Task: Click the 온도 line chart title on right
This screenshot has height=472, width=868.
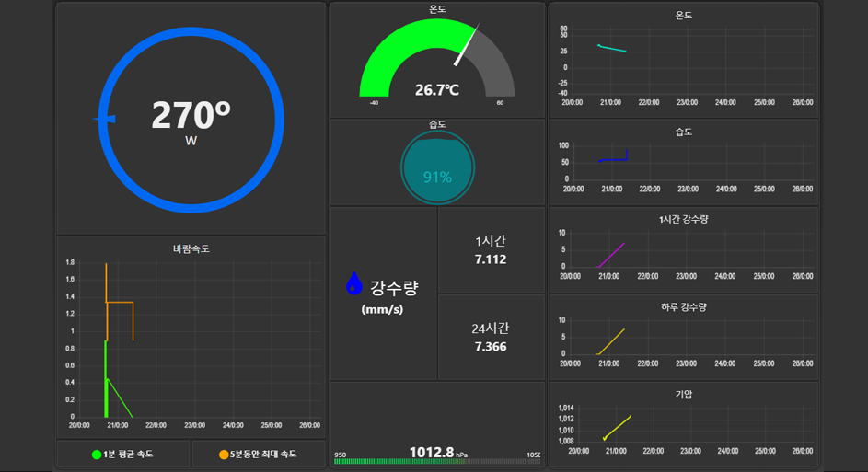Action: pos(684,16)
